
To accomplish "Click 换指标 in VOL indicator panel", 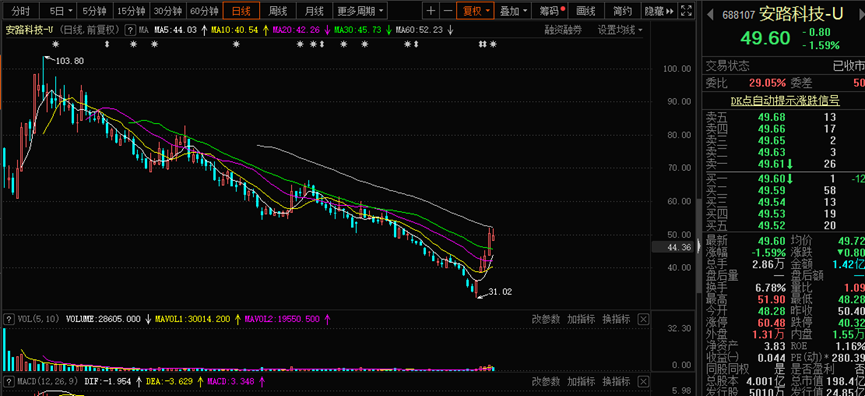I will (616, 319).
